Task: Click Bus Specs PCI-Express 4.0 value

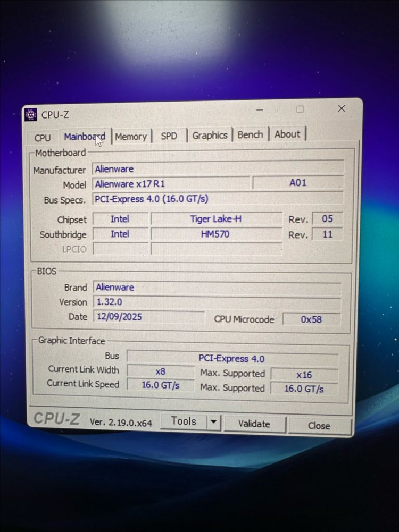Action: (x=218, y=198)
